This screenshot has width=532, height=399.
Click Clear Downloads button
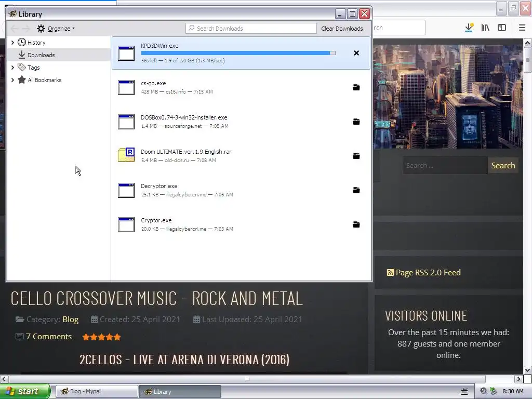click(x=342, y=29)
